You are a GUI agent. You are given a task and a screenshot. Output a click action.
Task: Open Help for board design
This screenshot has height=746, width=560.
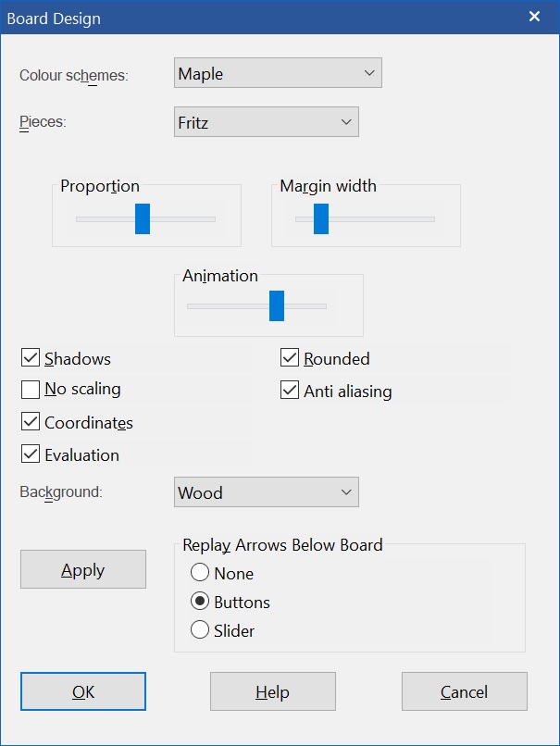point(272,691)
